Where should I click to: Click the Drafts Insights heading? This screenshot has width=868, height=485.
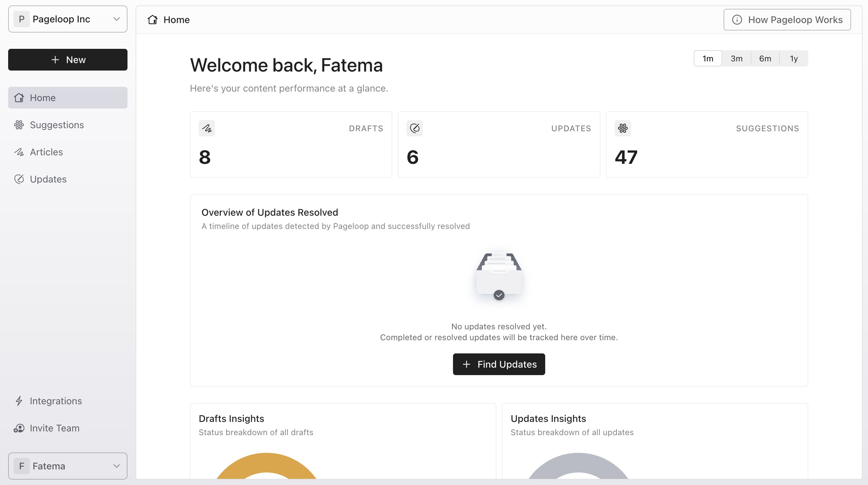[232, 419]
